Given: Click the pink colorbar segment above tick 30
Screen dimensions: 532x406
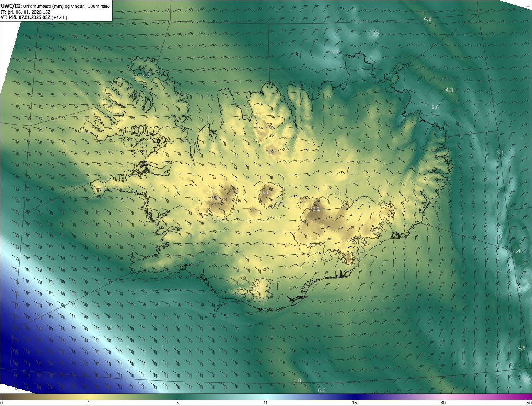Looking at the screenshot, I should [443, 397].
